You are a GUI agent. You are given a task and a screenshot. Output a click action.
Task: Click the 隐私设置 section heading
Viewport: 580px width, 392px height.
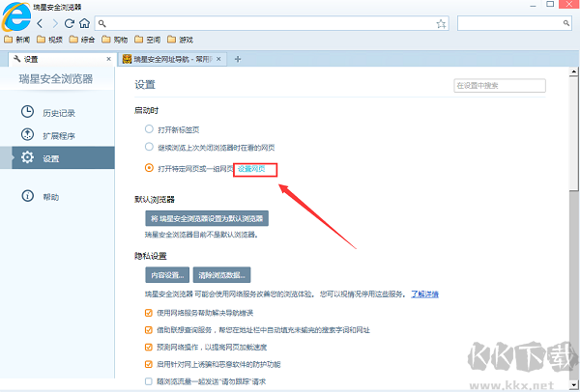point(151,256)
